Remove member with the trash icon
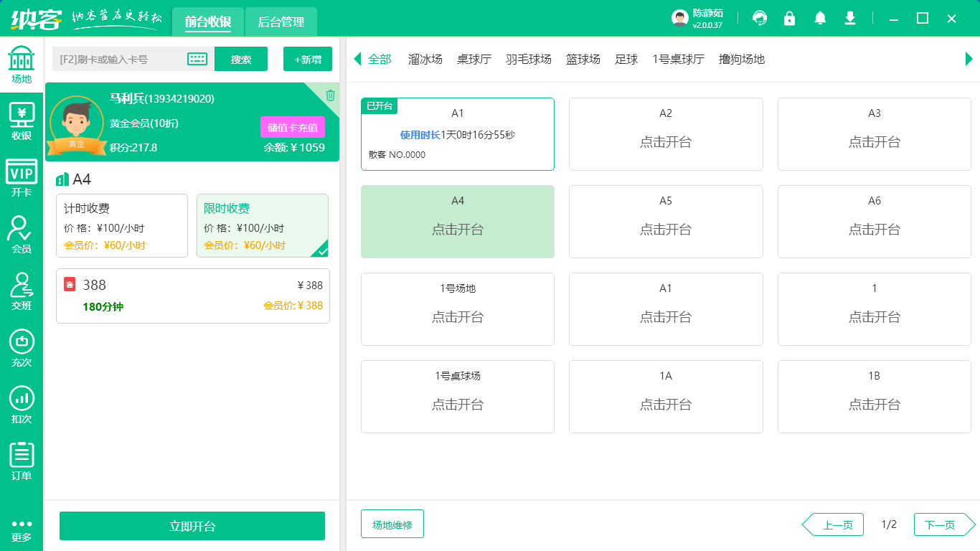 tap(330, 95)
